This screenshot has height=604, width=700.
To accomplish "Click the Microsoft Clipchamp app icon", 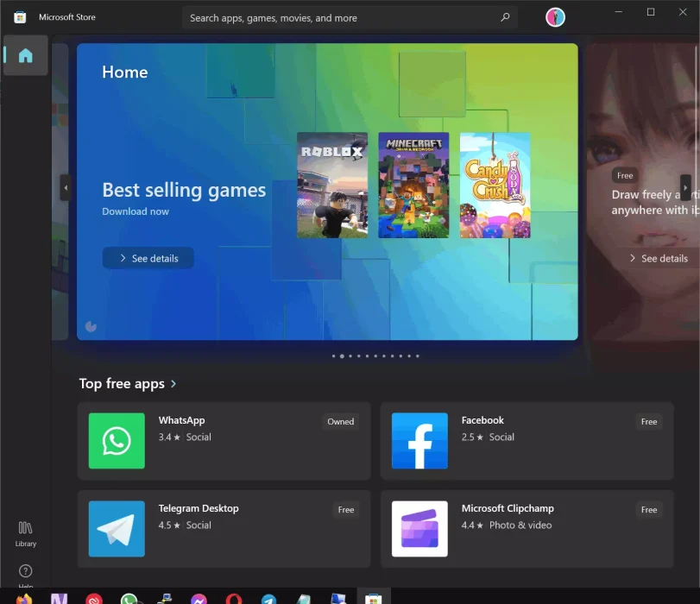I will (x=419, y=529).
